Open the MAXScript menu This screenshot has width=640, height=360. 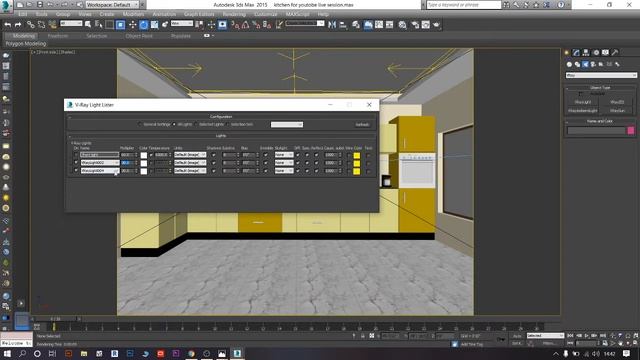(298, 14)
